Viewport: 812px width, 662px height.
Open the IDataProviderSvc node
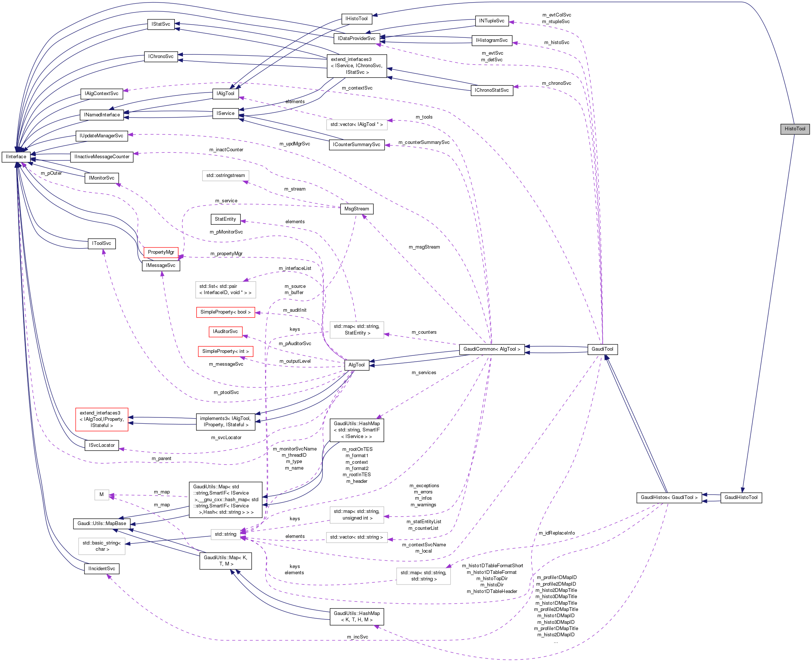pos(357,39)
